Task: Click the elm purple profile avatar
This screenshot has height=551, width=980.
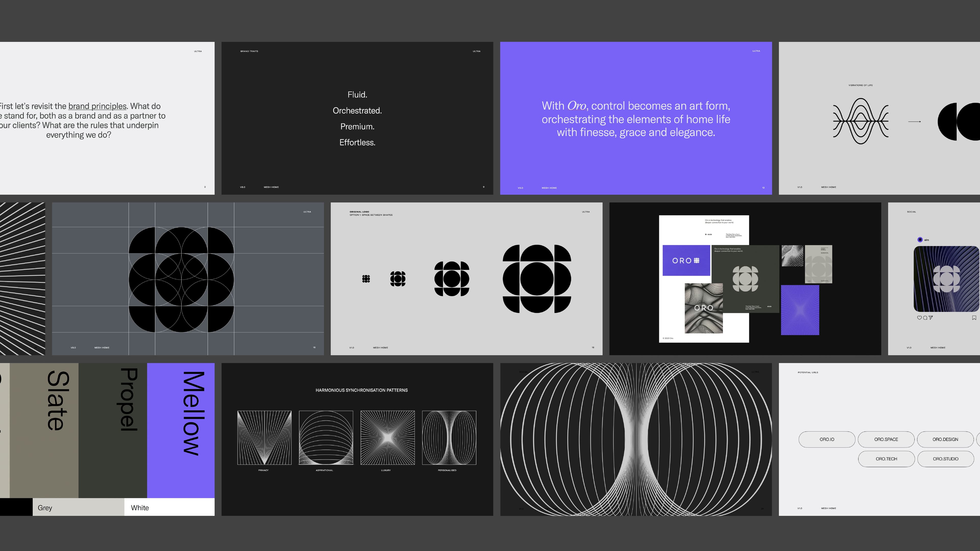Action: pyautogui.click(x=920, y=240)
